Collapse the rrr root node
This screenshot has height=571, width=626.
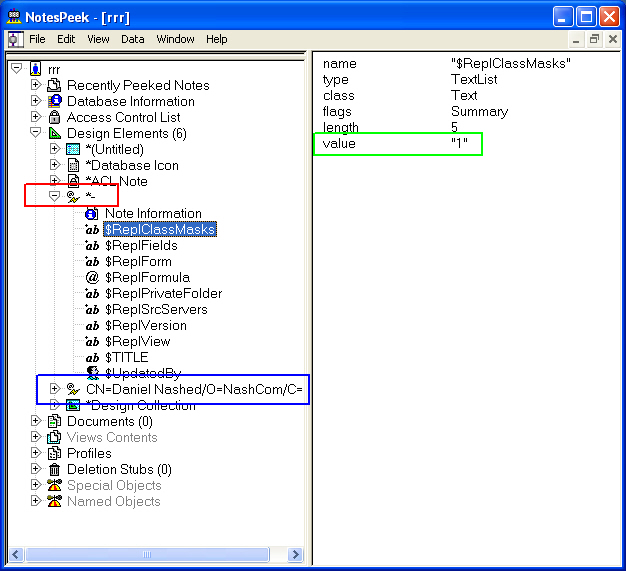point(17,68)
